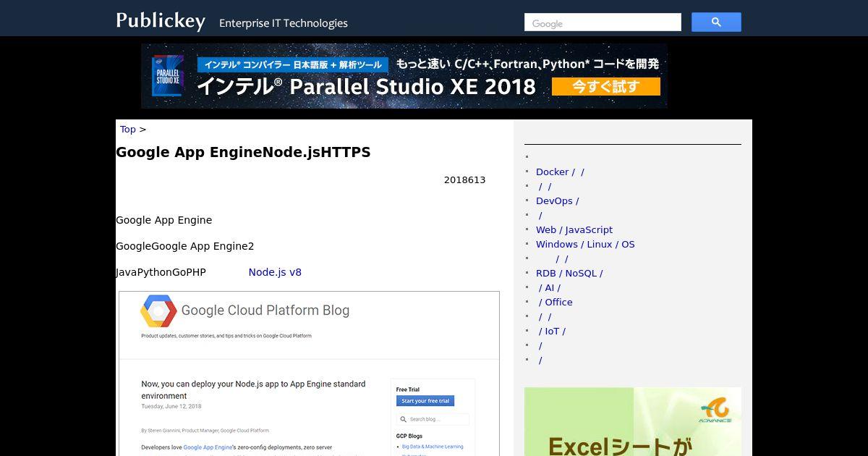Click the blue magnifier search button
The height and width of the screenshot is (456, 868).
(716, 22)
